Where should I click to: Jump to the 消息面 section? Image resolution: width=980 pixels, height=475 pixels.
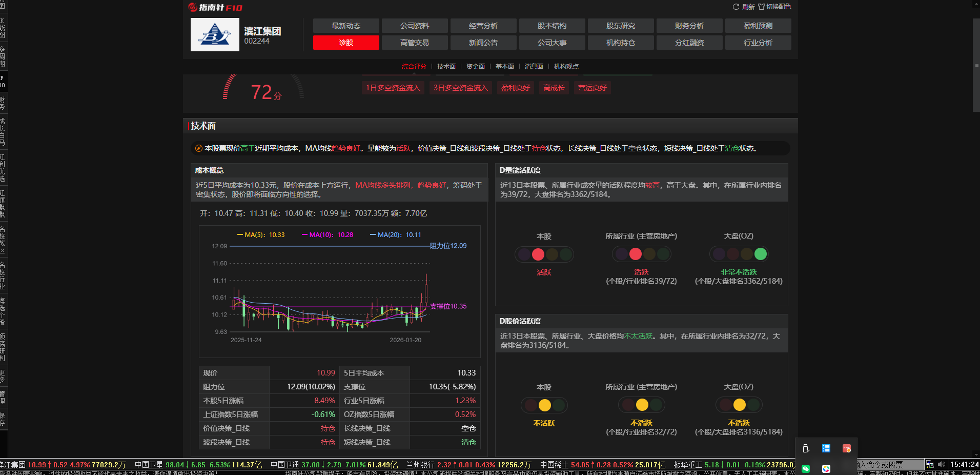click(x=534, y=67)
